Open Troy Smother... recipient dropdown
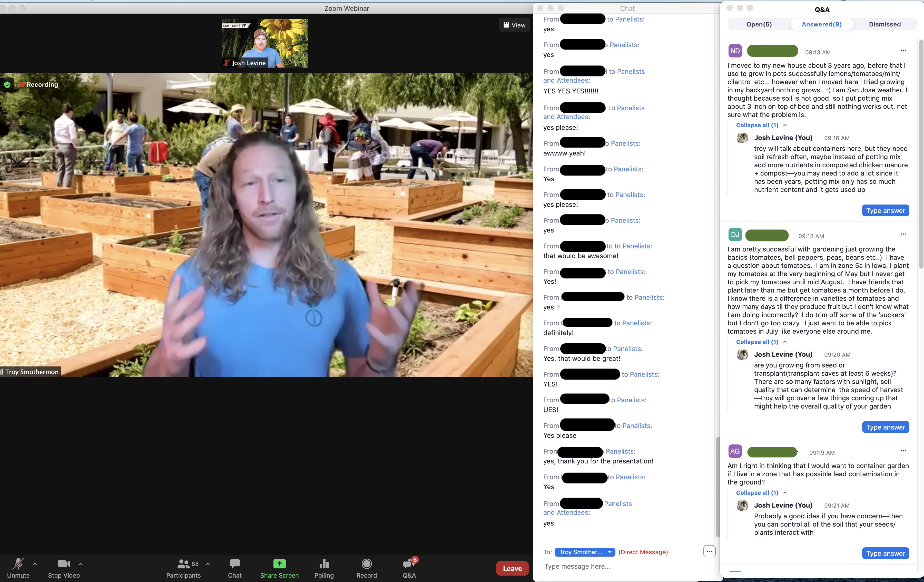Viewport: 924px width, 582px height. point(584,552)
